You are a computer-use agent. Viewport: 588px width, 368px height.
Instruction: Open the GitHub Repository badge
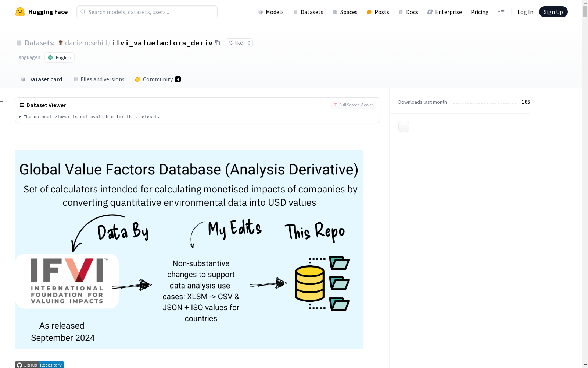click(x=39, y=365)
